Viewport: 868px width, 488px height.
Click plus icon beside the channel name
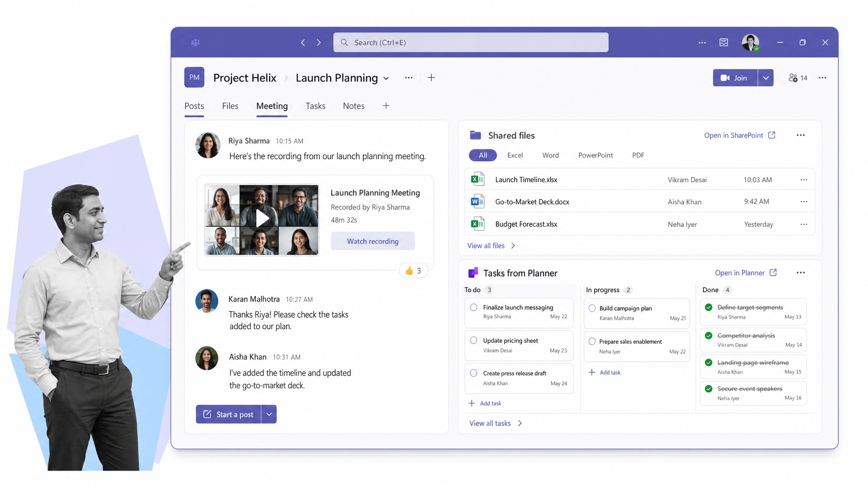431,78
